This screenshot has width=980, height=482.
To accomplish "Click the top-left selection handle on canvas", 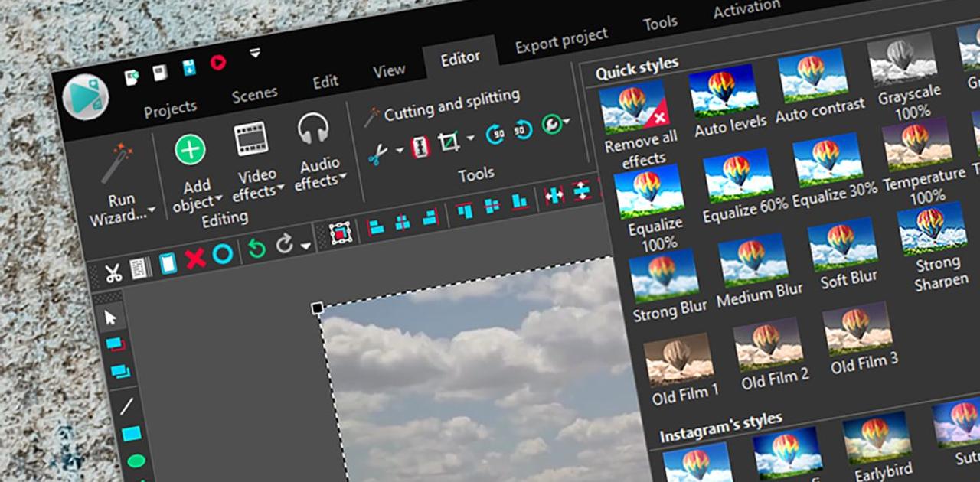I will point(317,308).
